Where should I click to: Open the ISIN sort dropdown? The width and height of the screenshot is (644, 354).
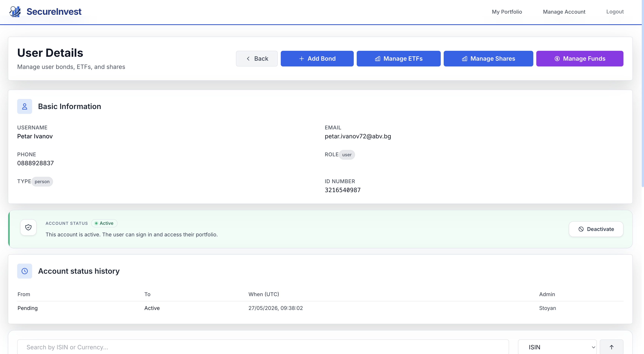pyautogui.click(x=557, y=347)
